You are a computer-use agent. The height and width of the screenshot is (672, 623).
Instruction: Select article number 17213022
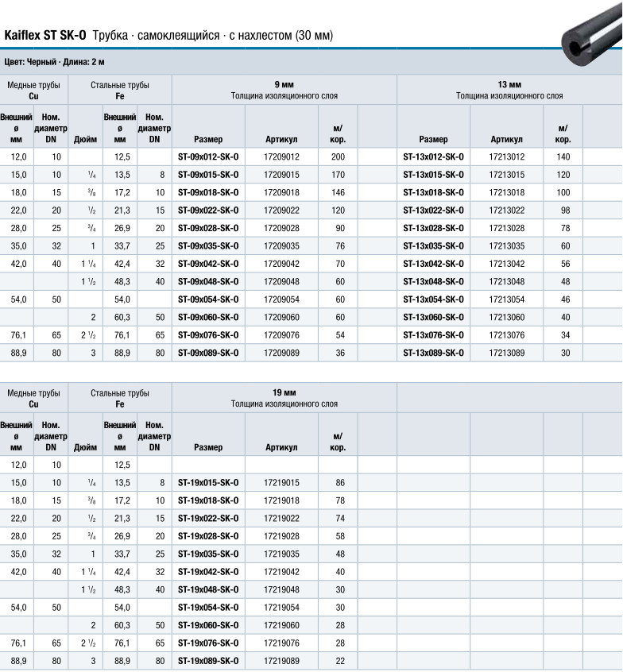click(x=507, y=210)
